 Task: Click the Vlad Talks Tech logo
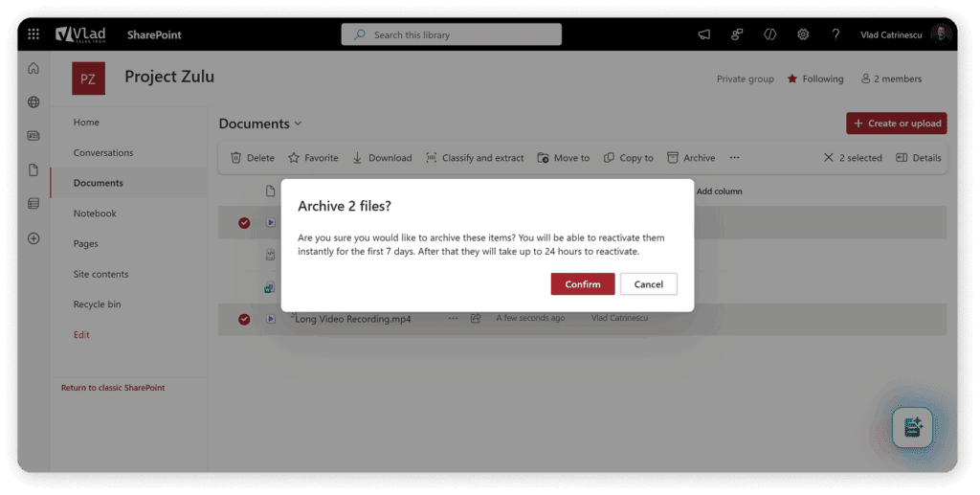pos(80,34)
